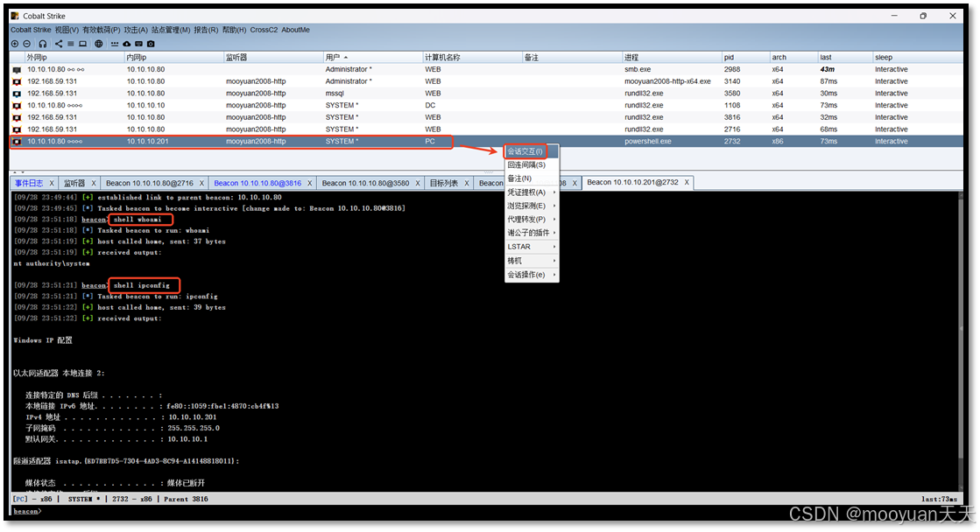This screenshot has width=980, height=532.
Task: Switch to session table list icon
Action: click(71, 44)
